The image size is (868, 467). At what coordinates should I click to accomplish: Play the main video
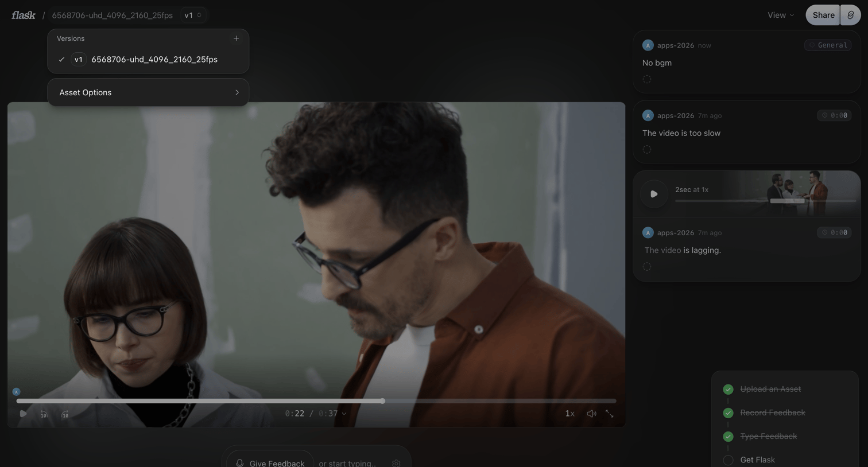23,414
